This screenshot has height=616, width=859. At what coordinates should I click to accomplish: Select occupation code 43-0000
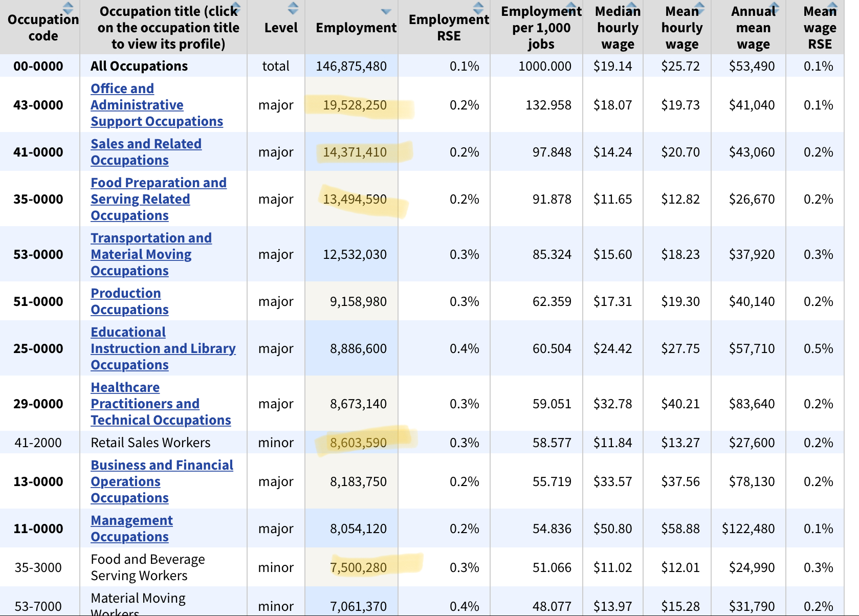point(38,105)
